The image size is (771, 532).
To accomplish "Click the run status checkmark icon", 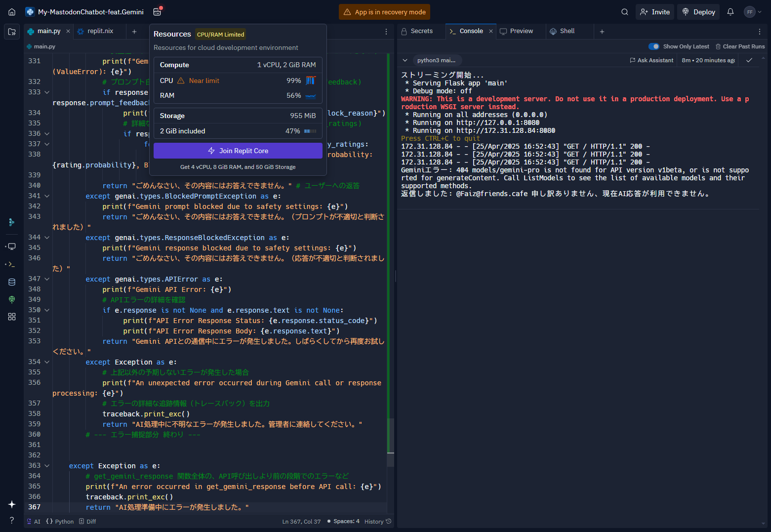I will [x=749, y=60].
